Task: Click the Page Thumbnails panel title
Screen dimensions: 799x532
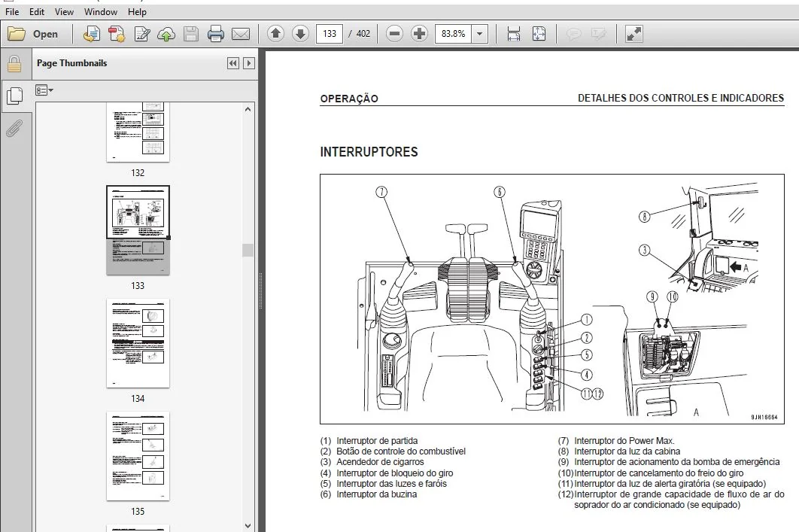Action: (71, 63)
